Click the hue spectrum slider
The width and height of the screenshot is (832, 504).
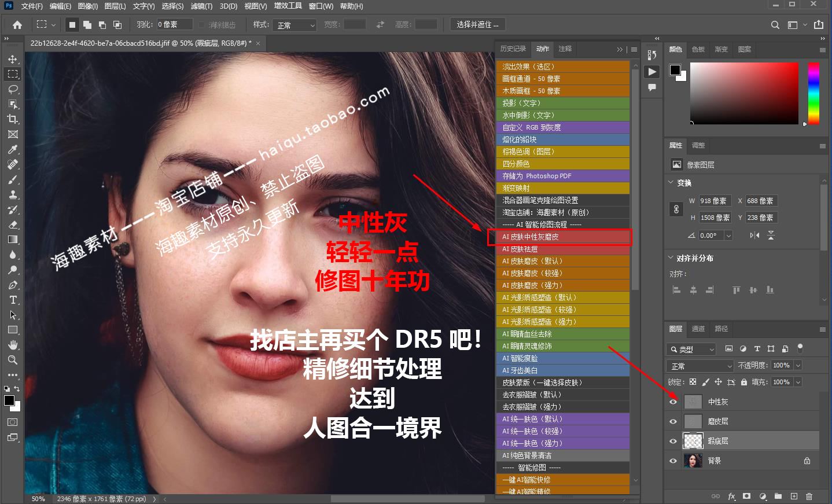pos(813,93)
